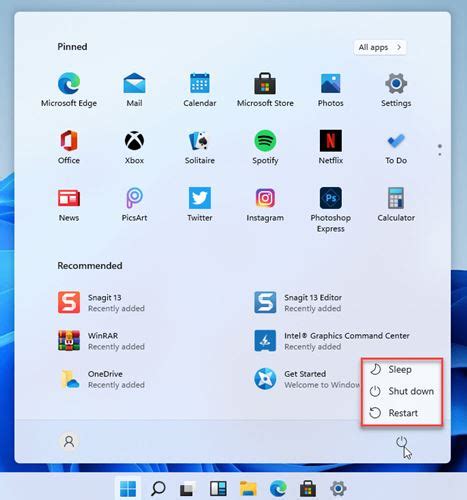The width and height of the screenshot is (467, 500).
Task: Launch Instagram
Action: coord(265,204)
